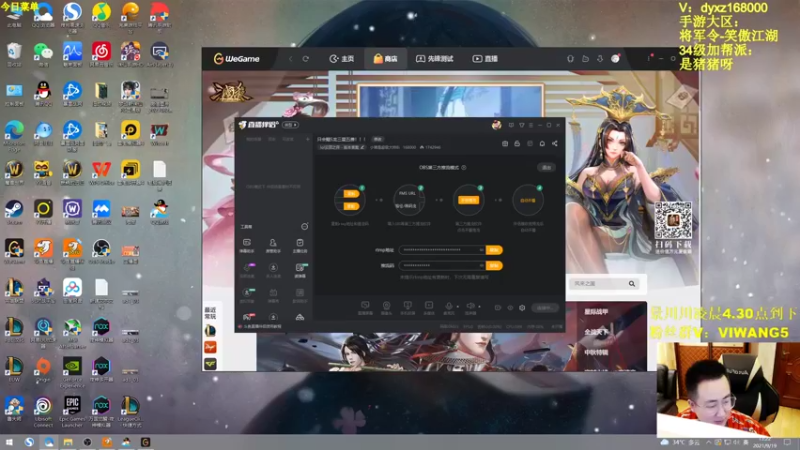This screenshot has height=450, width=800.
Task: Open Steam desktop icon
Action: click(x=14, y=212)
